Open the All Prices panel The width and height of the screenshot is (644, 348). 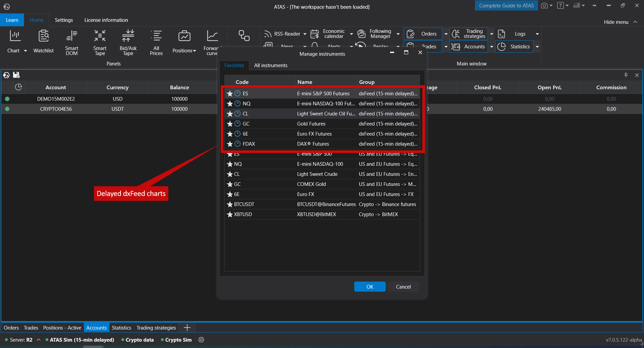tap(156, 42)
